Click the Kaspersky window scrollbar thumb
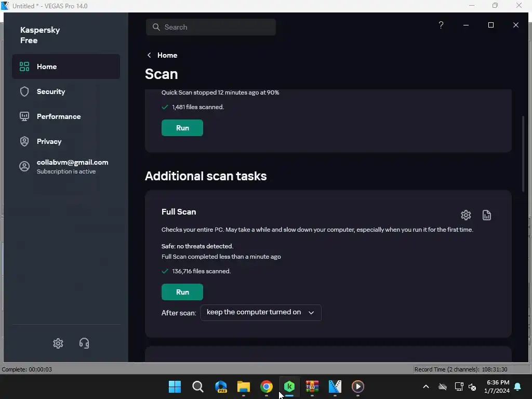 coord(523,154)
